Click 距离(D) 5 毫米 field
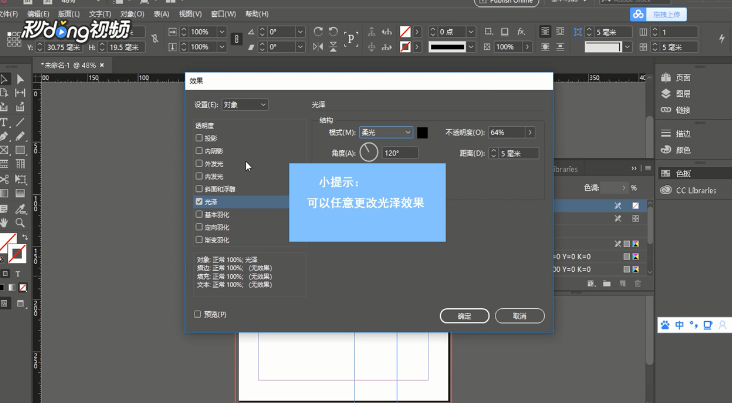 tap(519, 153)
